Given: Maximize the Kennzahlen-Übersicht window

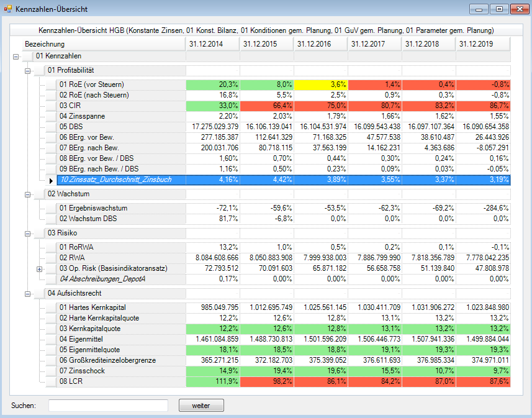Looking at the screenshot, I should click(x=498, y=9).
